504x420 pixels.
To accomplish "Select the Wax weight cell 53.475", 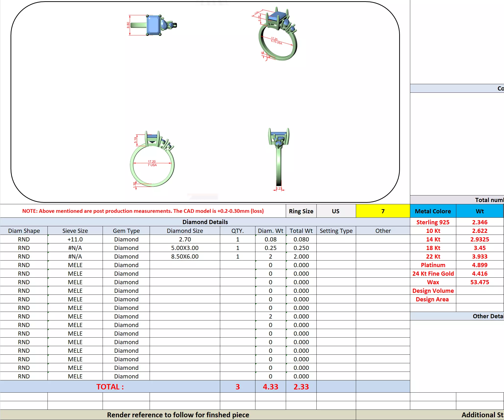I will pyautogui.click(x=479, y=282).
